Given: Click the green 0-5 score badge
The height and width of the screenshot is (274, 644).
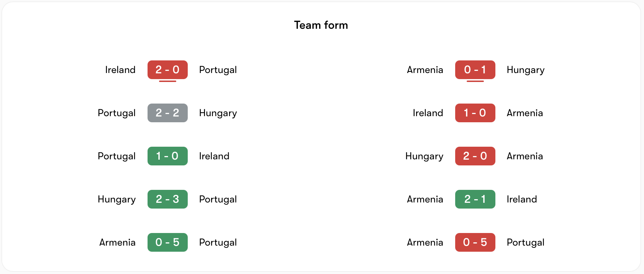Looking at the screenshot, I should (x=167, y=242).
